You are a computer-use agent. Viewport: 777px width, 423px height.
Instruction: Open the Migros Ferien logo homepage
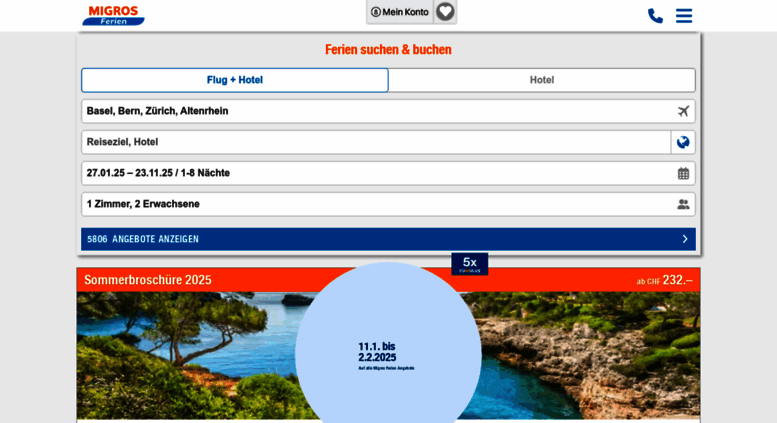(113, 15)
